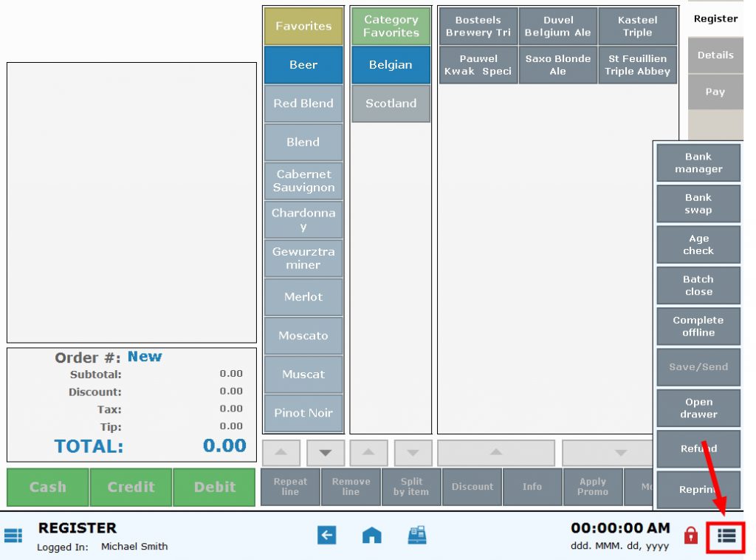Screen dimensions: 756x560
Task: Click the red lock icon
Action: pos(691,536)
